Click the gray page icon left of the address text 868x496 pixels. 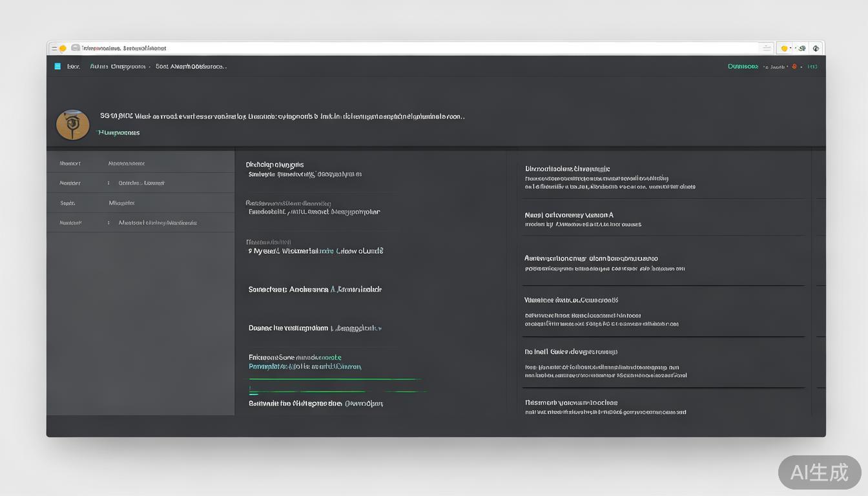click(x=76, y=48)
